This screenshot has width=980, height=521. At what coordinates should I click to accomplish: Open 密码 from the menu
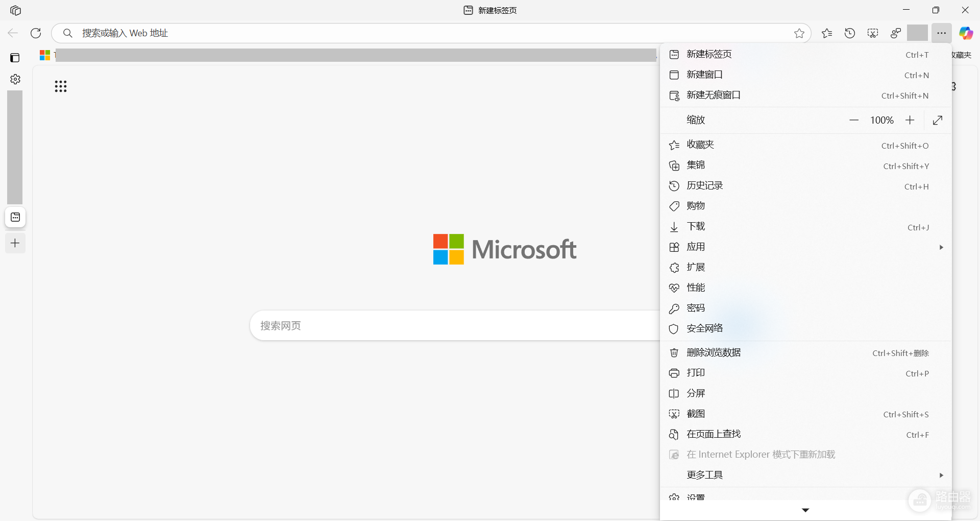tap(806, 308)
